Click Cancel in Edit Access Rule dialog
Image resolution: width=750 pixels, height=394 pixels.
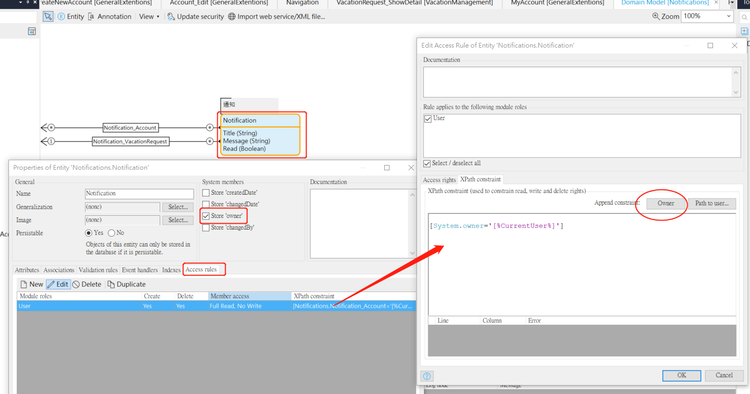pos(724,375)
